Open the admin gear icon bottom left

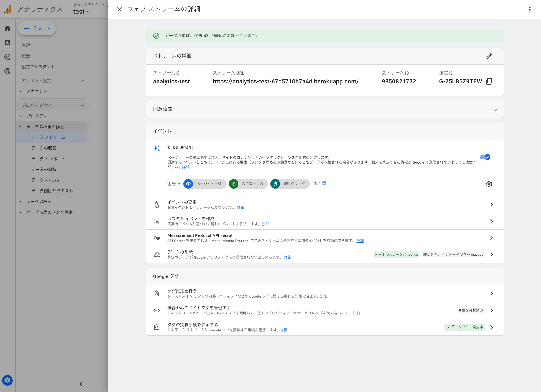7,380
